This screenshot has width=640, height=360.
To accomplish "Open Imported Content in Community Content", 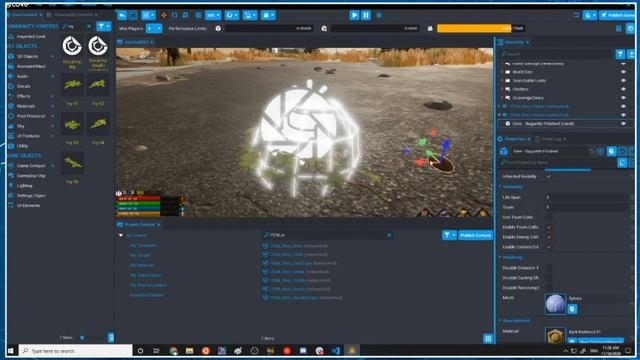I will click(x=31, y=36).
